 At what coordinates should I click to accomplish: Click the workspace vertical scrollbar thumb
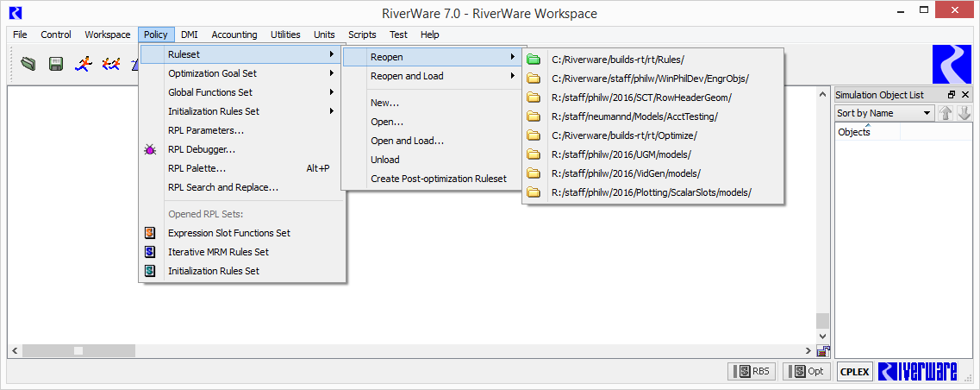(x=822, y=320)
